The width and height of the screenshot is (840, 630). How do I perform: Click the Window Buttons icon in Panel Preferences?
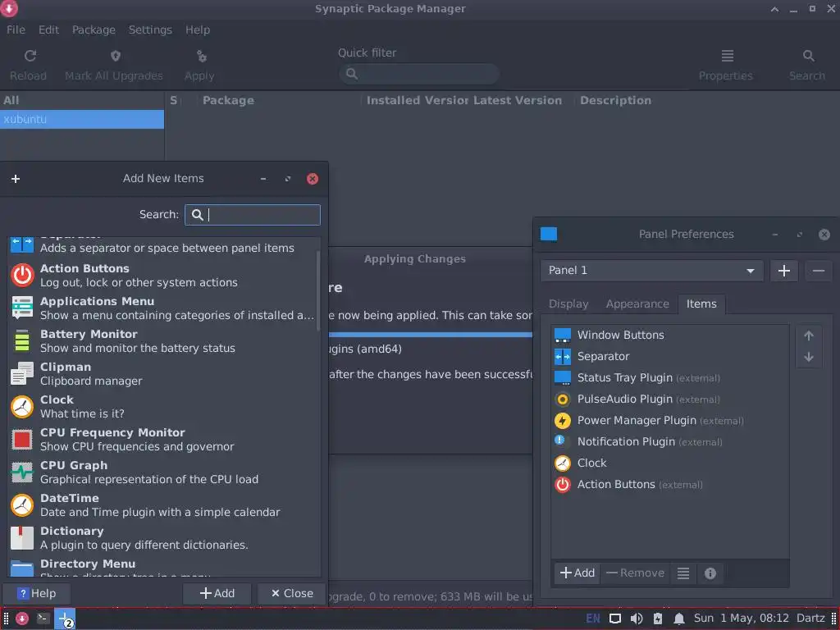(x=563, y=336)
